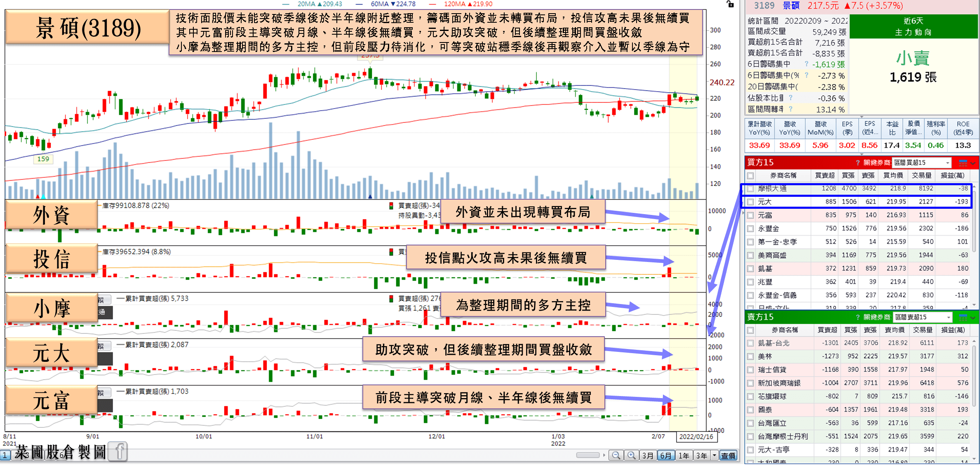The width and height of the screenshot is (980, 474).
Task: Click help icon next to 區間周轉率
Action: [x=790, y=109]
